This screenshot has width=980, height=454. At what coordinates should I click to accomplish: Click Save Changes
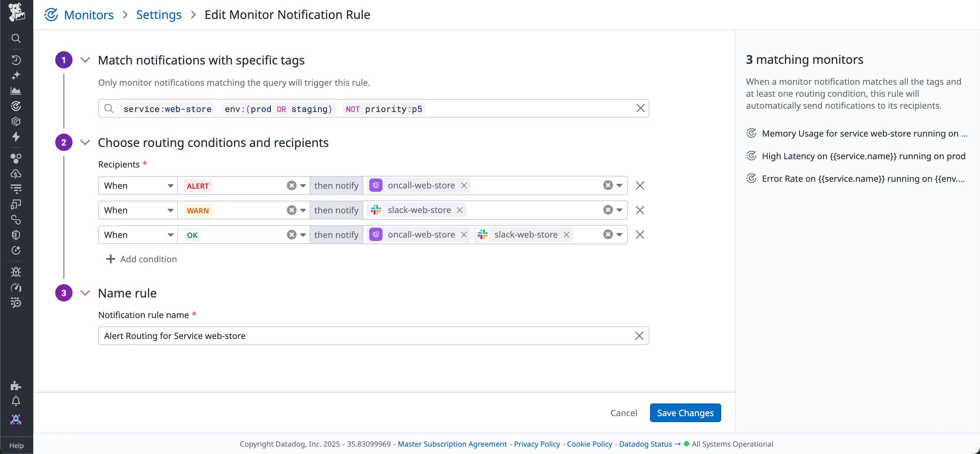tap(685, 412)
